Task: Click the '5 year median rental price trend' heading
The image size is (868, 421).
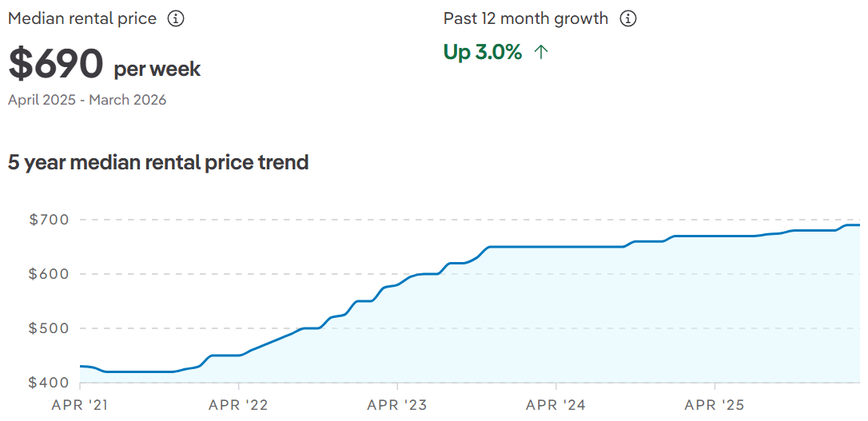Action: pyautogui.click(x=158, y=162)
